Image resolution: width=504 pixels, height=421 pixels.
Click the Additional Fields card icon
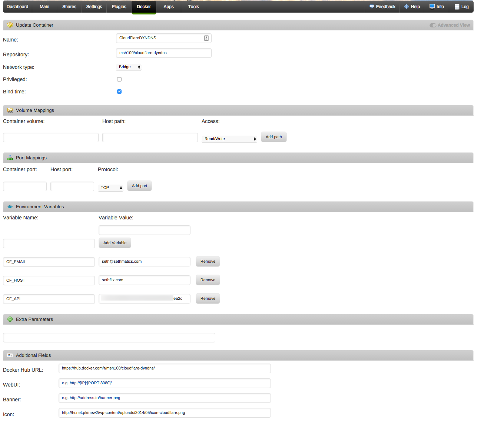point(10,355)
